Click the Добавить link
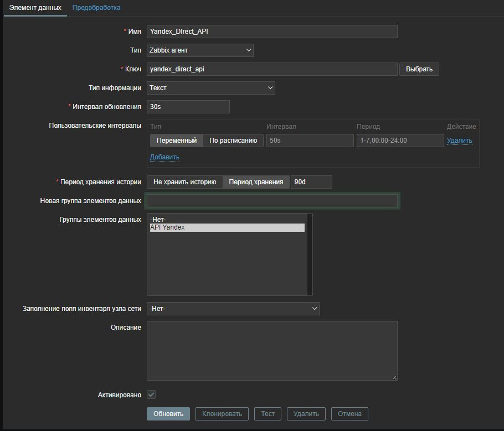This screenshot has height=431, width=504. coord(164,157)
